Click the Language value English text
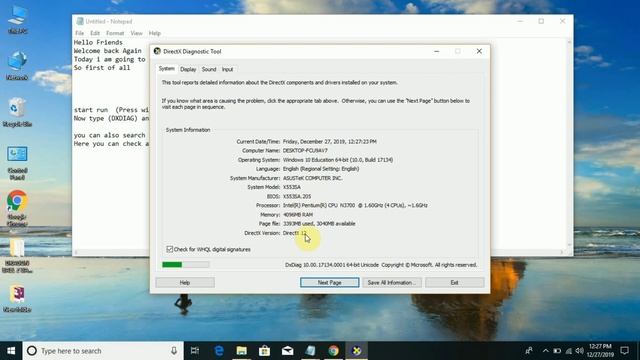The width and height of the screenshot is (640, 360). pos(321,169)
